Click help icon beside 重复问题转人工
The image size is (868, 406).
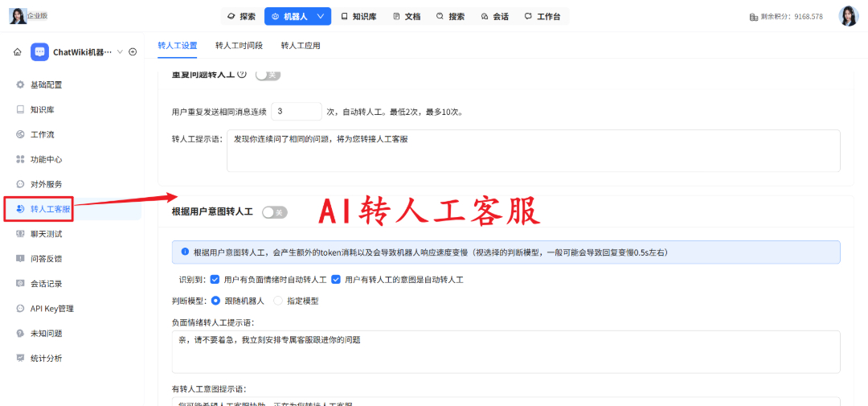tap(241, 74)
